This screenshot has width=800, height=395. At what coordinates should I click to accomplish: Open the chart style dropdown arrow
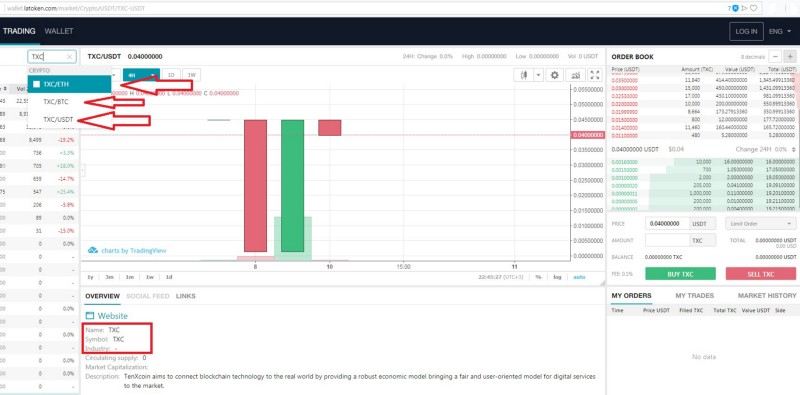pos(538,75)
